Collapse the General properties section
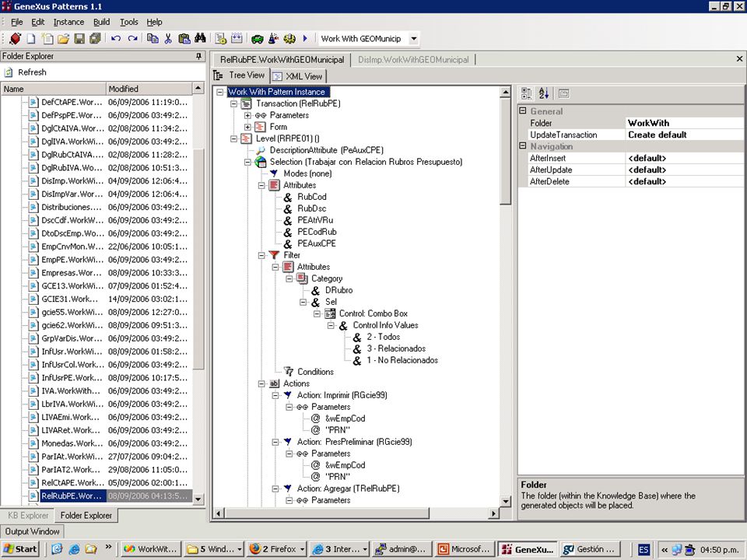The image size is (747, 560). pyautogui.click(x=523, y=111)
